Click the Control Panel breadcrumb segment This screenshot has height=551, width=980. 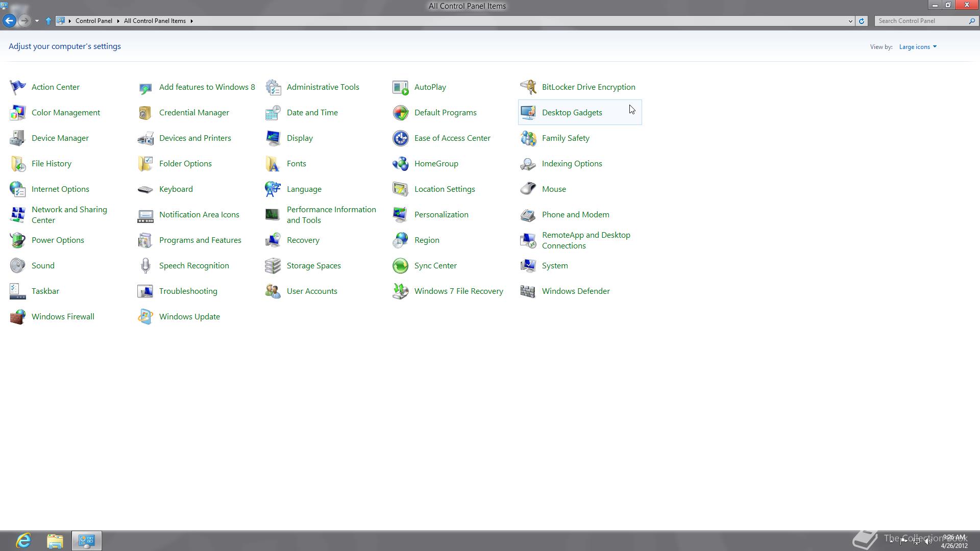pyautogui.click(x=94, y=21)
